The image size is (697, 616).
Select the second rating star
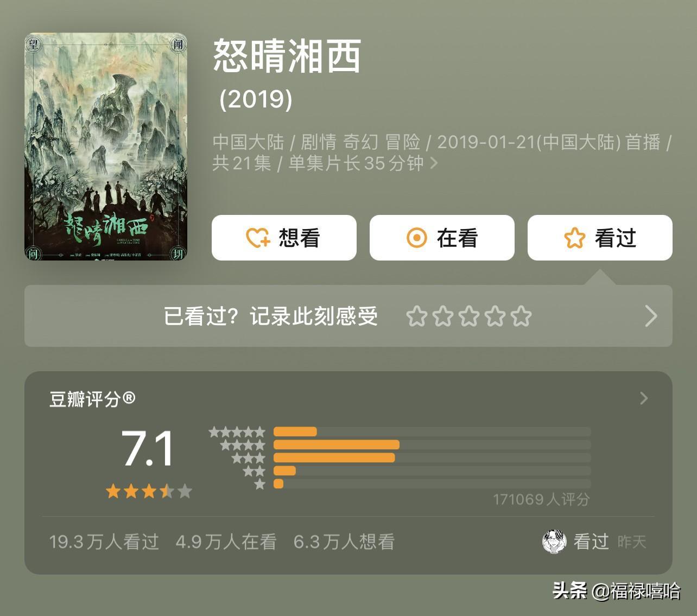coord(443,316)
